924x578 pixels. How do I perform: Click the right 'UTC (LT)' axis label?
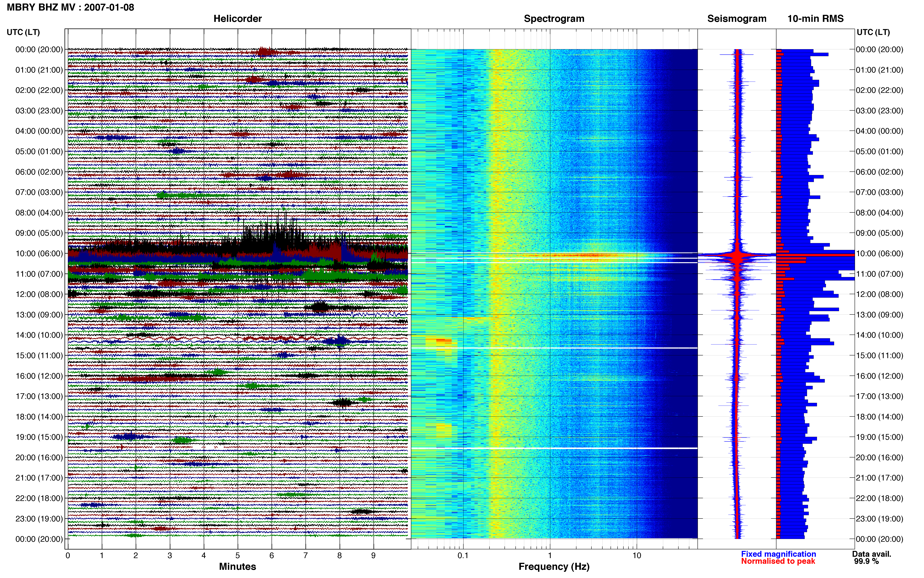pyautogui.click(x=873, y=32)
